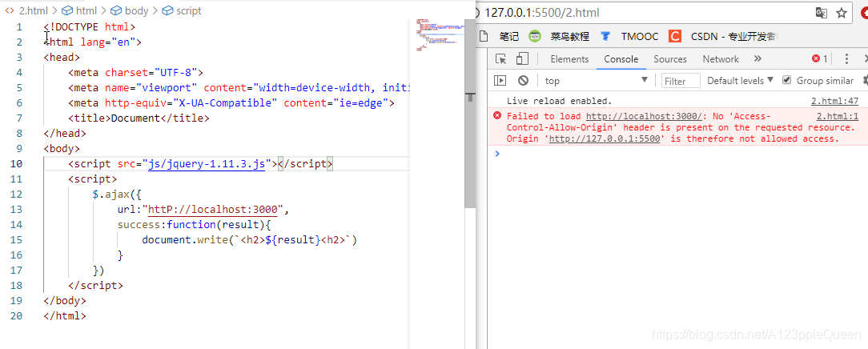868x349 pixels.
Task: Show the console sidebar icon
Action: (x=500, y=81)
